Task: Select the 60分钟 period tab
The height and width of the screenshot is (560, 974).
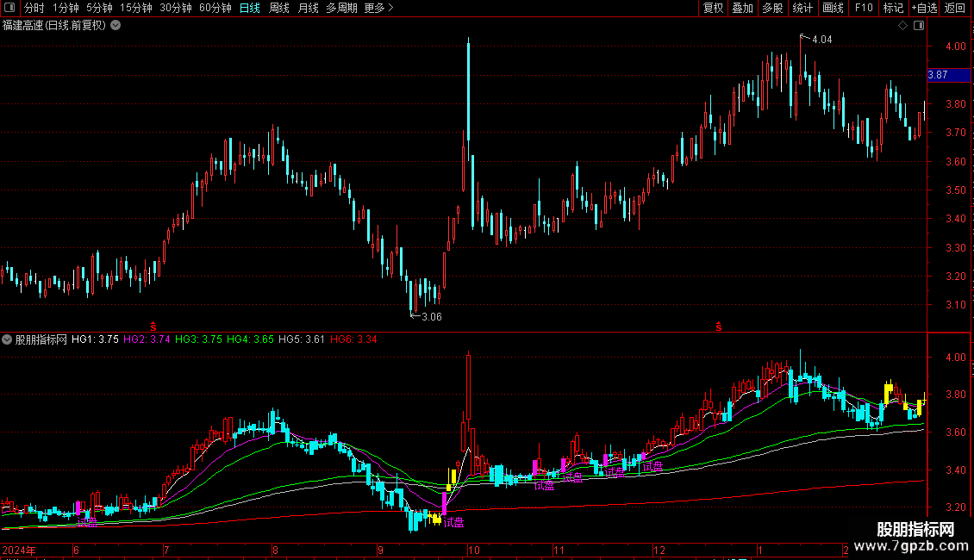Action: pos(215,8)
